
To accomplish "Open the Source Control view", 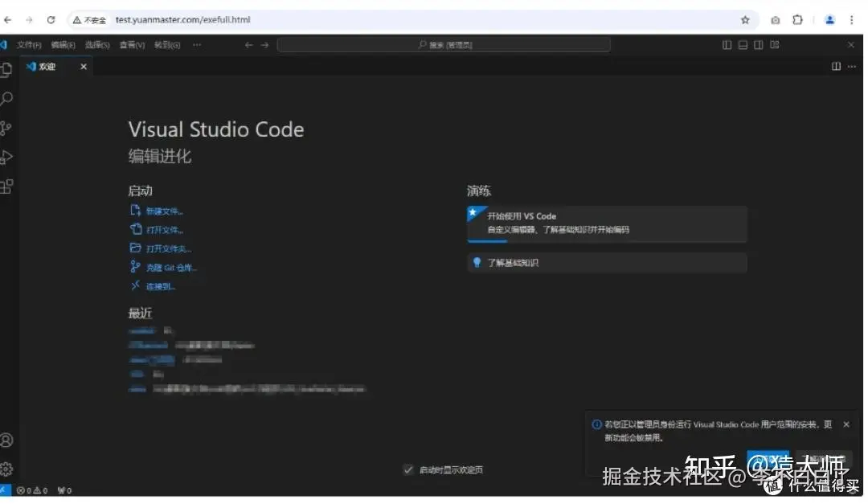I will pos(6,128).
